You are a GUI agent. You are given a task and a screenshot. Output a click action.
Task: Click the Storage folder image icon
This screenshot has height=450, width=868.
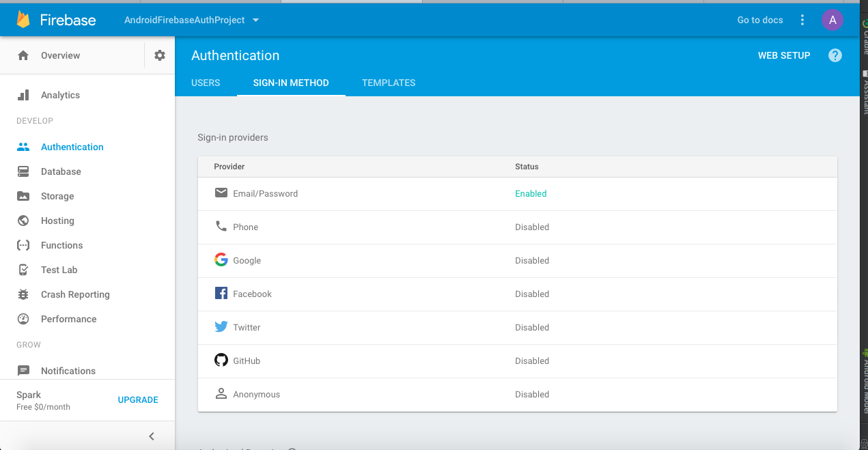point(23,196)
